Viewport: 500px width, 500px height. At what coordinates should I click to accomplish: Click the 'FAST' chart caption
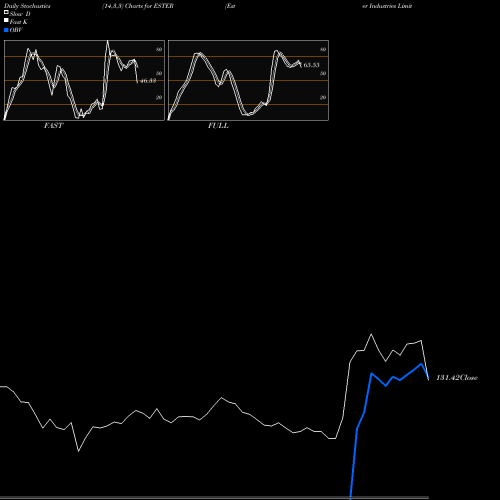(53, 126)
